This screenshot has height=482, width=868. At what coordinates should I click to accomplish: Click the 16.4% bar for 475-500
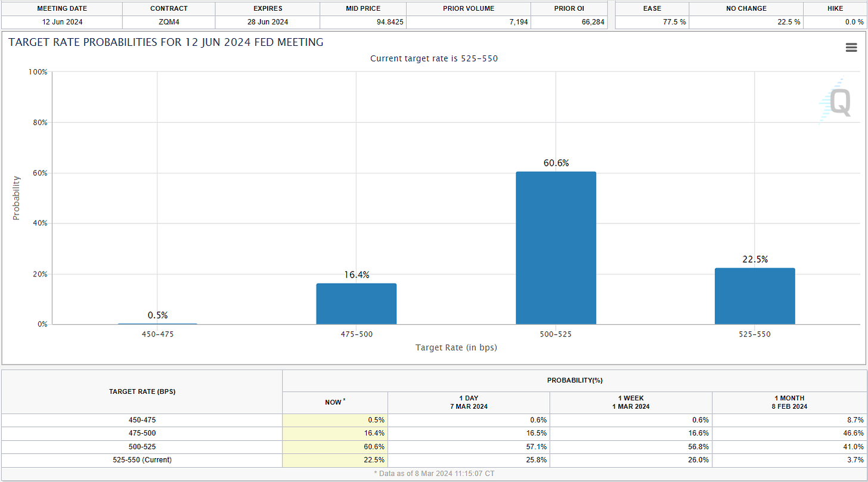click(356, 304)
